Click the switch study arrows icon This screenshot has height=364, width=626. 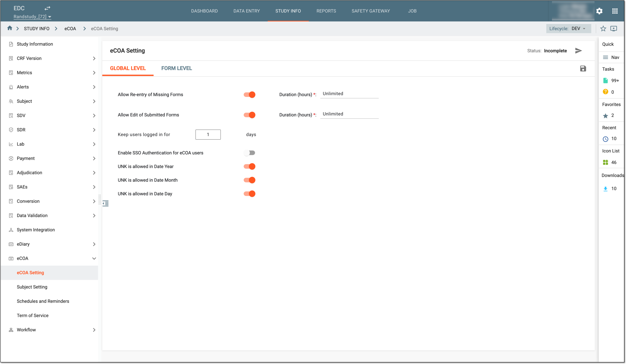(47, 8)
